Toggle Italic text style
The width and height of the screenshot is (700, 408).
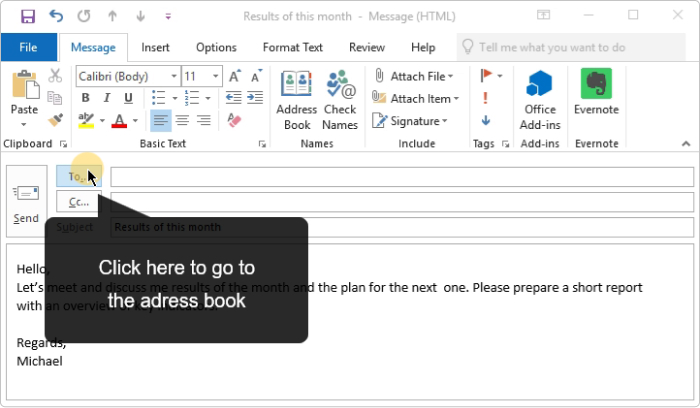tap(105, 98)
